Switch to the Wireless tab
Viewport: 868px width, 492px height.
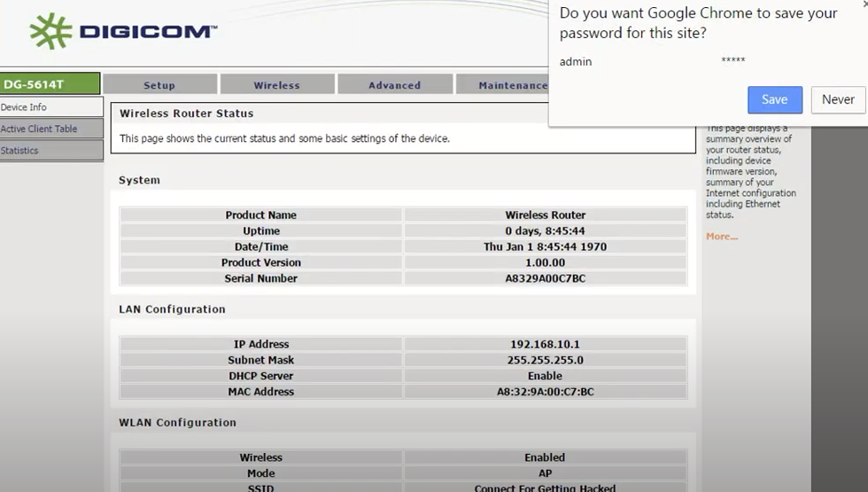277,85
